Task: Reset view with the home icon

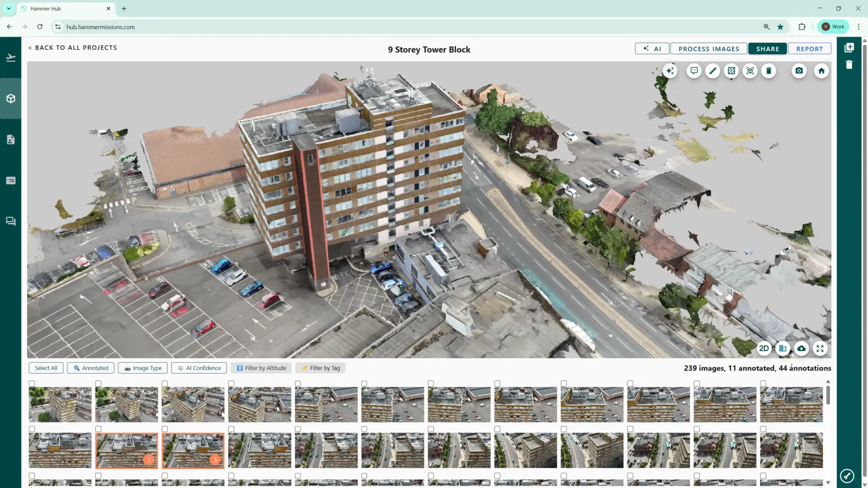Action: point(821,71)
